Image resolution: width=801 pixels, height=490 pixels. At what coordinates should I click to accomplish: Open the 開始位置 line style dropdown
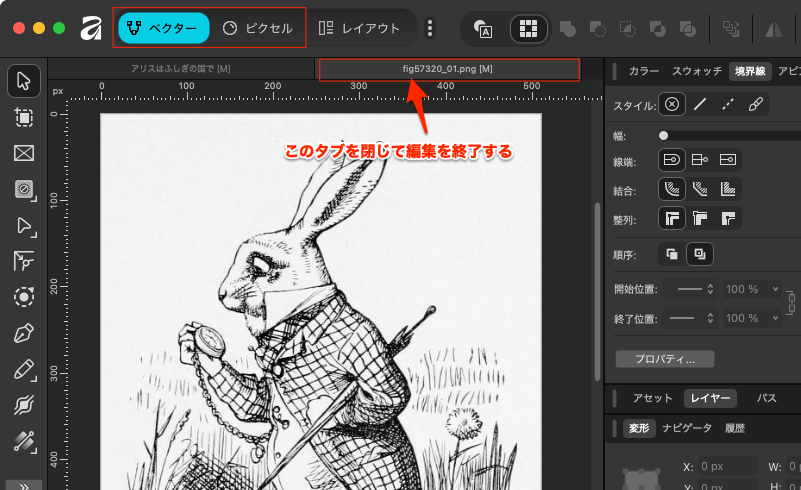coord(688,289)
